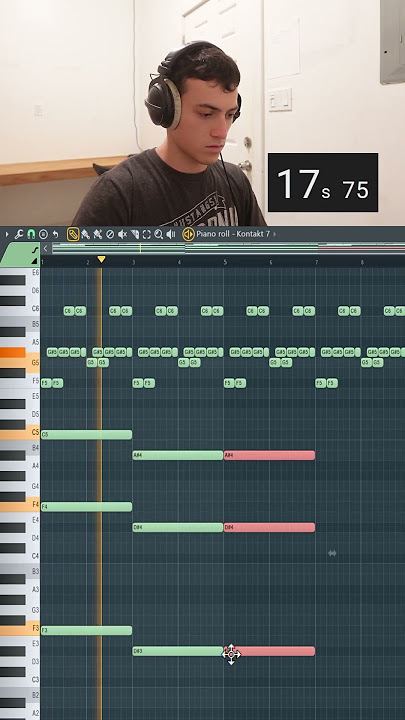Select the long green C5 note

coord(86,434)
